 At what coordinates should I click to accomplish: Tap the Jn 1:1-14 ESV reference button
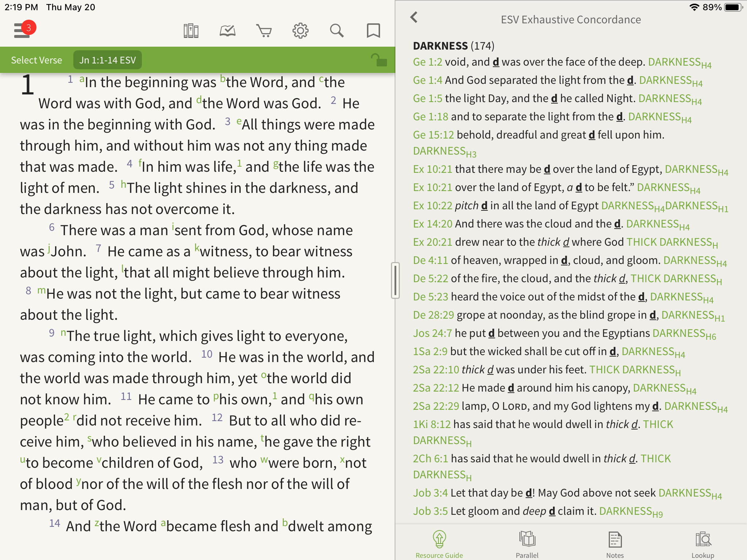108,60
